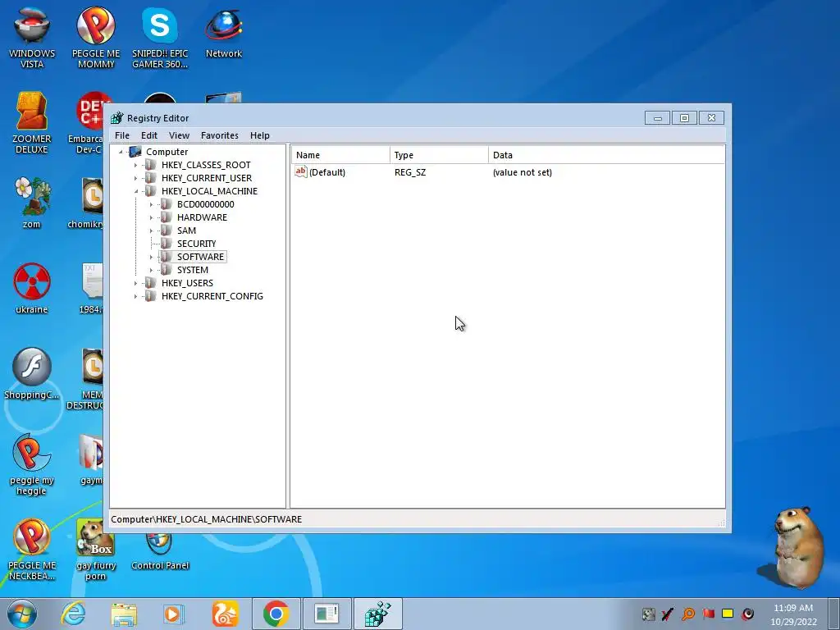Open UC Browser from the taskbar

pos(225,614)
